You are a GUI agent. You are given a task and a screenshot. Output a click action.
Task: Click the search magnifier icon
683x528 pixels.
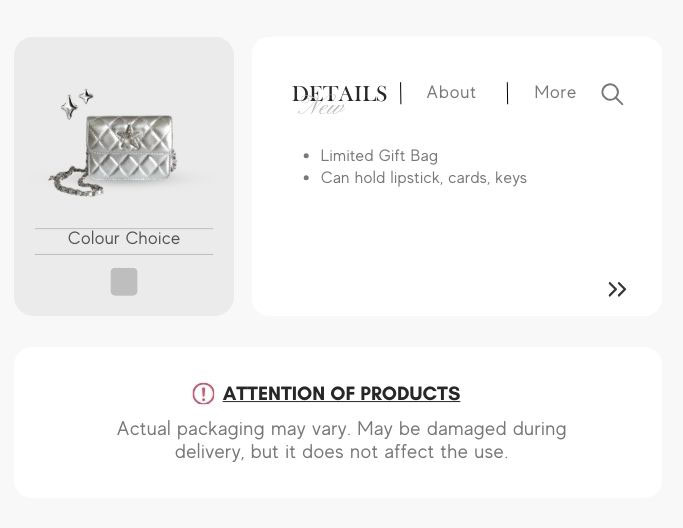[612, 94]
